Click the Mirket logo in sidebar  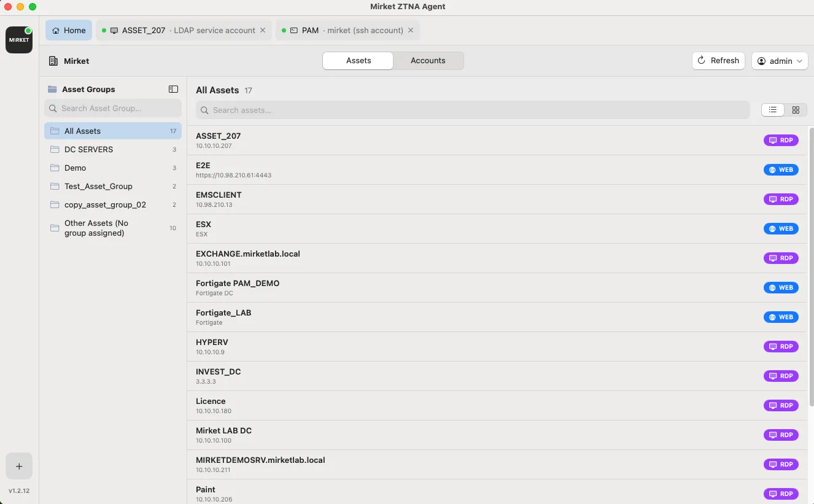(x=19, y=40)
